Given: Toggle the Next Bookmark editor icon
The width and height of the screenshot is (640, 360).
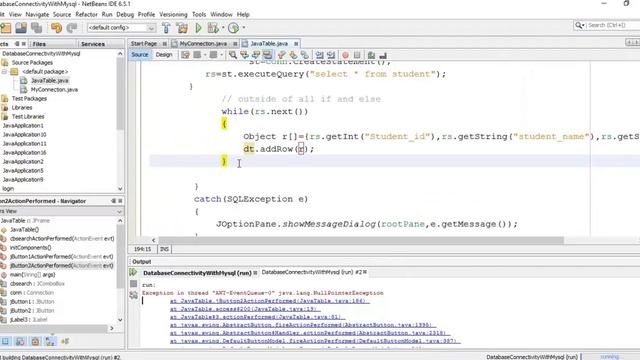Looking at the screenshot, I should 293,55.
